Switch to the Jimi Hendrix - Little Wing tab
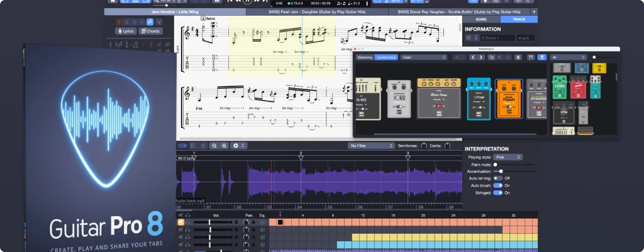The width and height of the screenshot is (644, 252). 175,12
